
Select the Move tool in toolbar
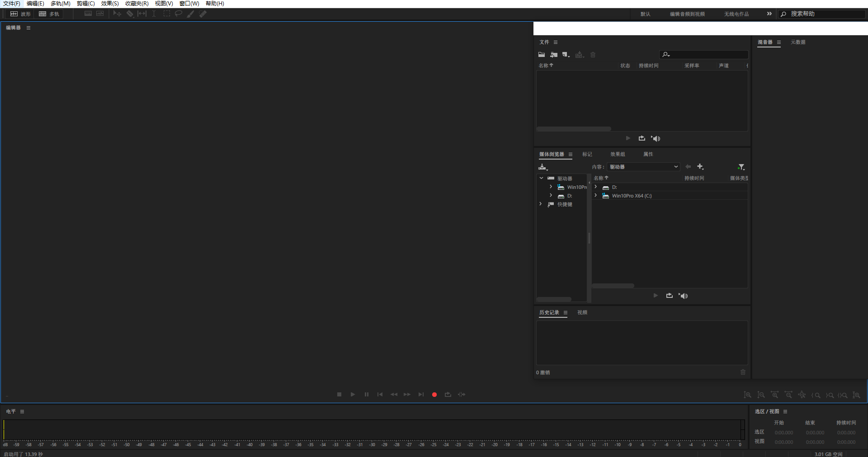pyautogui.click(x=117, y=14)
